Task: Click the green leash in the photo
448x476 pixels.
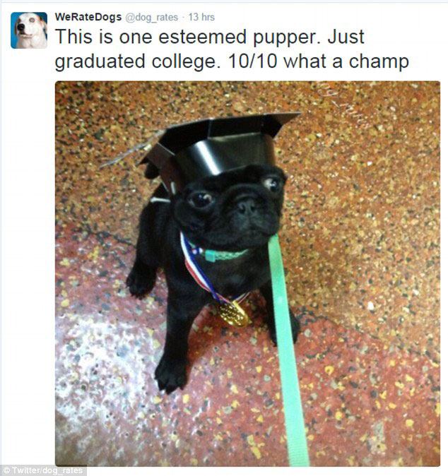Action: 285,349
